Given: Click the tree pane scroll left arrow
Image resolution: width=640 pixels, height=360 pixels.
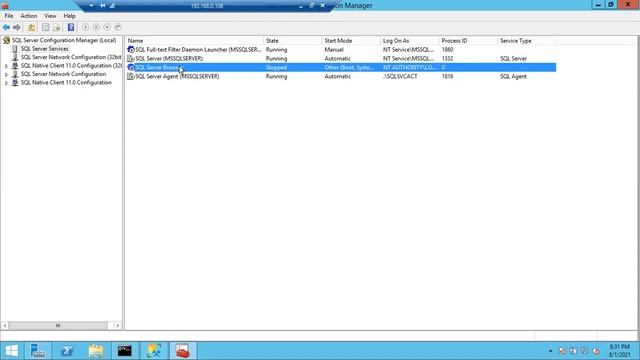Looking at the screenshot, I should tap(5, 326).
